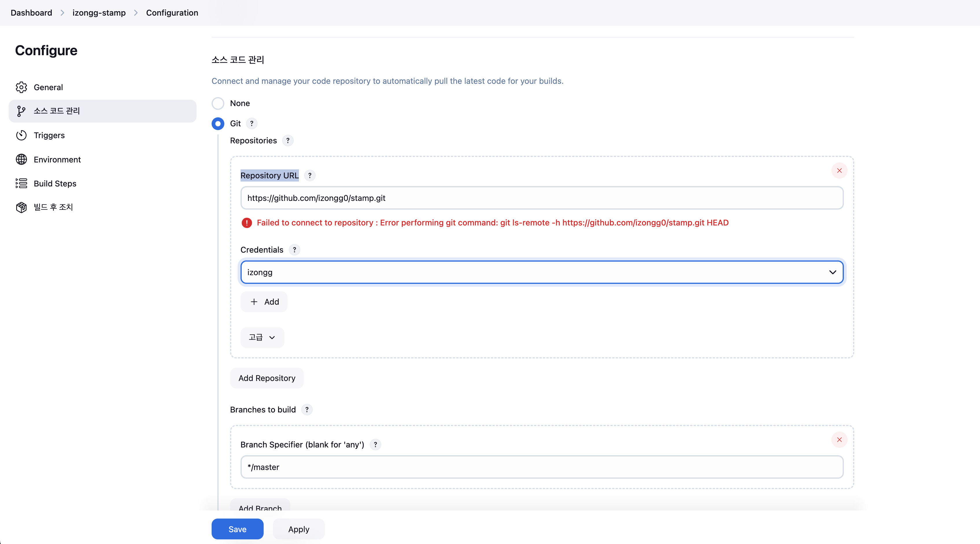Viewport: 980px width, 544px height.
Task: Click the General gear icon in sidebar
Action: [x=21, y=87]
